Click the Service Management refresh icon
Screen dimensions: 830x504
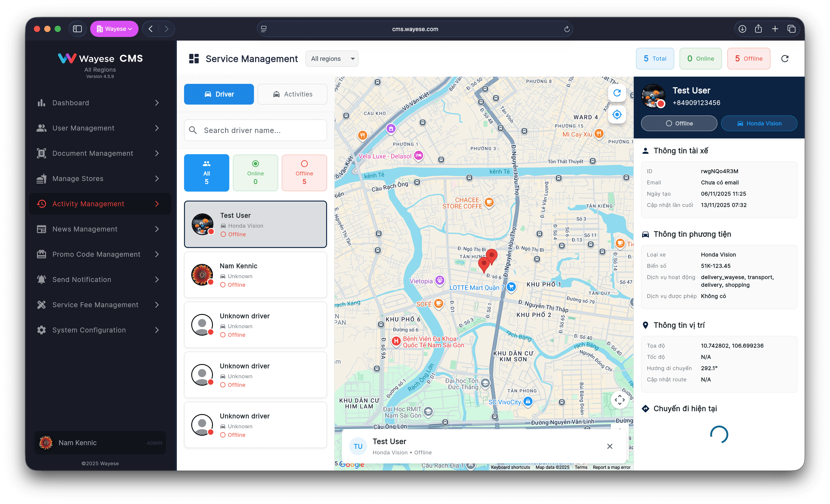785,59
